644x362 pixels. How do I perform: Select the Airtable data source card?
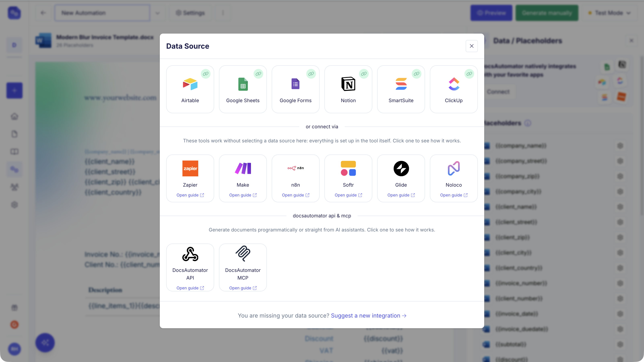click(190, 89)
